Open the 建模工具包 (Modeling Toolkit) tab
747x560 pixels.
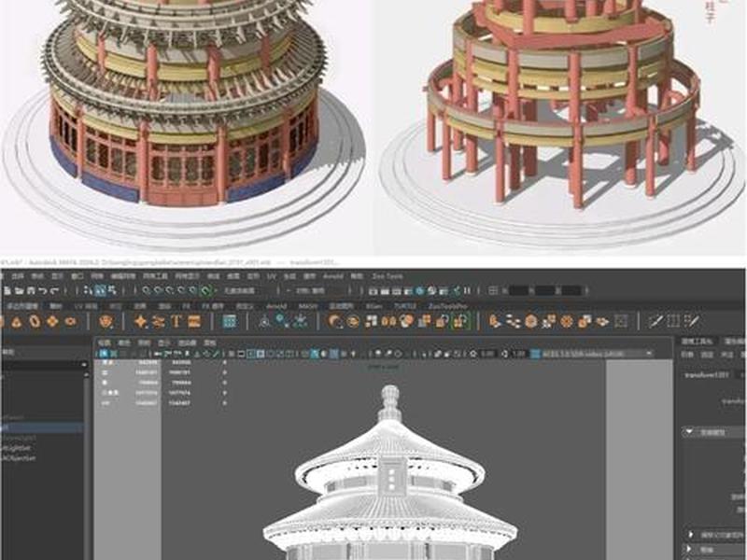tap(697, 342)
